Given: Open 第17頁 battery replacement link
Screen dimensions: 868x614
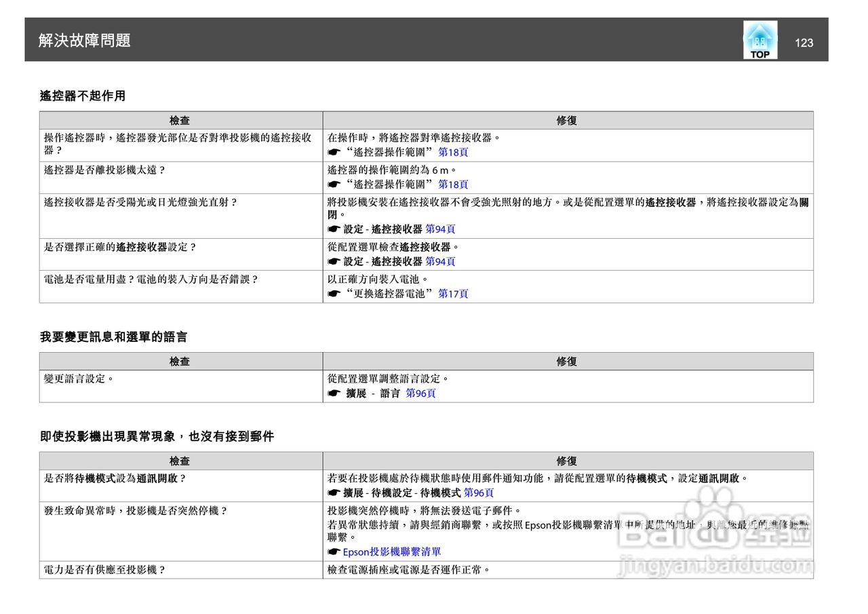Looking at the screenshot, I should pos(453,294).
